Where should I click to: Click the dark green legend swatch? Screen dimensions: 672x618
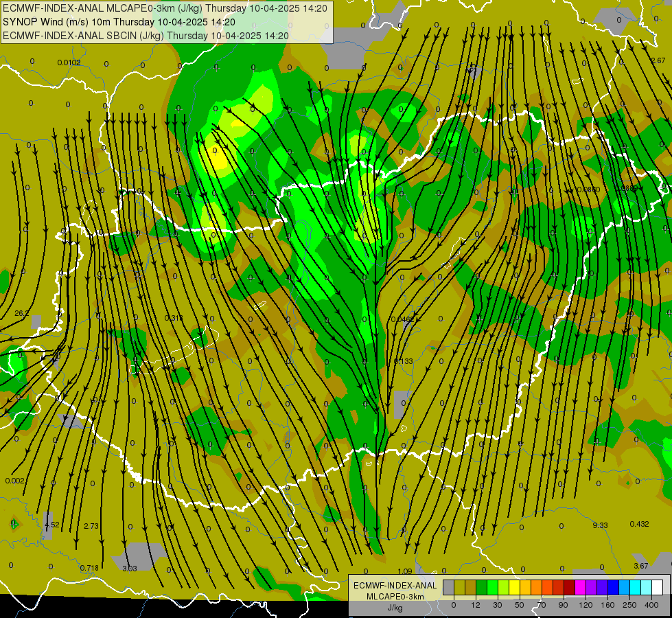pos(482,587)
